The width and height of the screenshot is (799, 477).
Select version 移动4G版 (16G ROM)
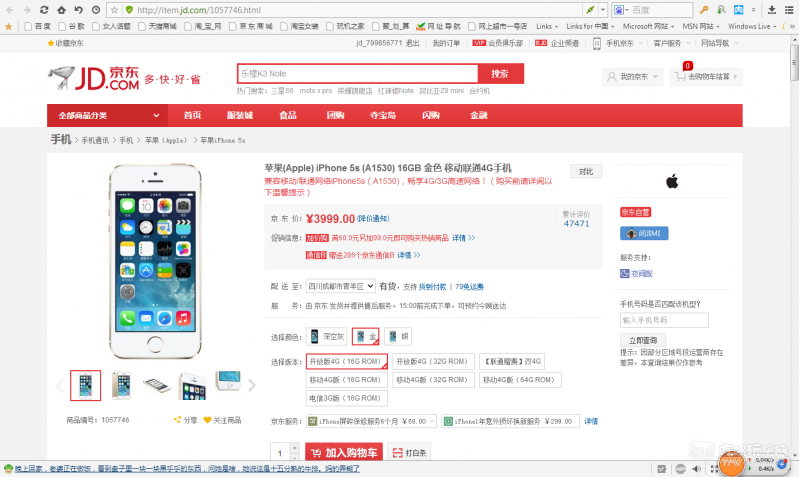pos(347,380)
